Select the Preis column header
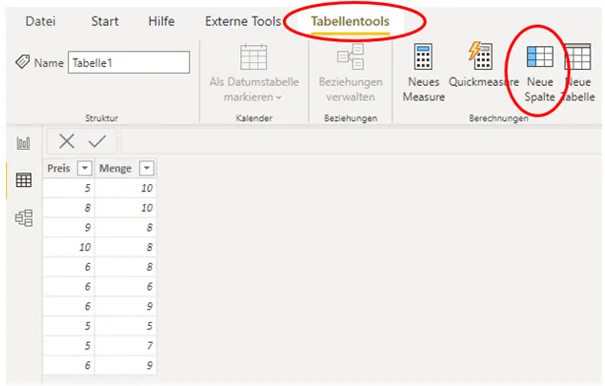This screenshot has width=605, height=386. [59, 168]
